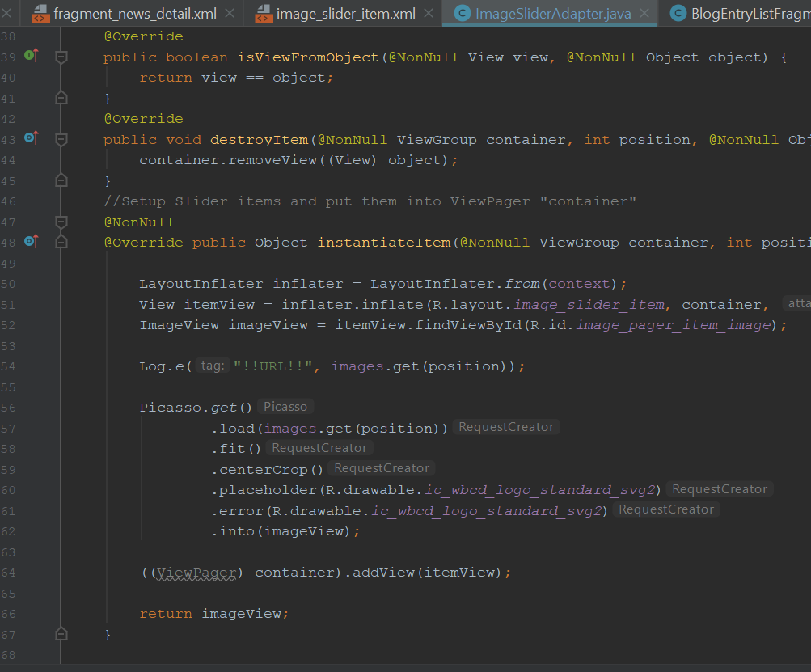The image size is (811, 672).
Task: Click the override gutter icon beside destroyItem
Action: pyautogui.click(x=32, y=138)
